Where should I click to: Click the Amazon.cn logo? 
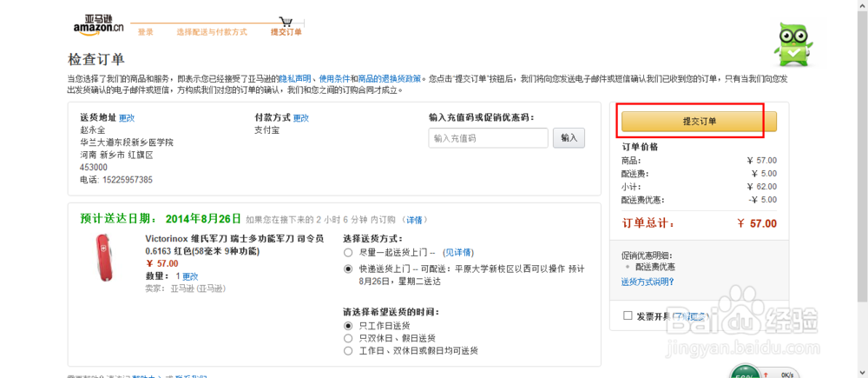pyautogui.click(x=98, y=25)
